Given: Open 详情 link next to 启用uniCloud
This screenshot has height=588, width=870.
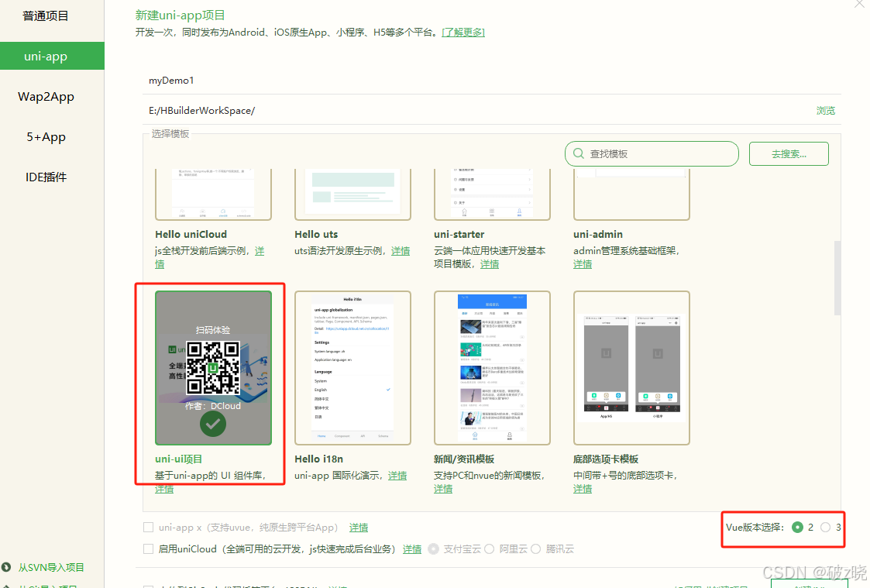Looking at the screenshot, I should 412,548.
